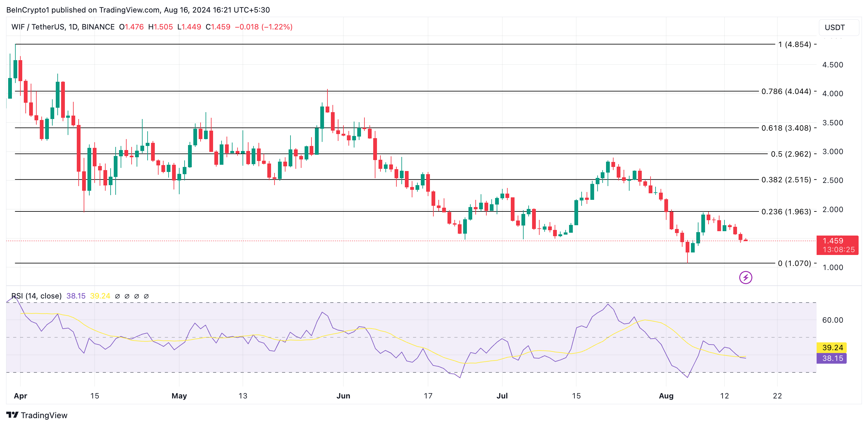Click the last null symbol in RSI legend
Viewport: 868px width, 426px height.
coord(146,296)
